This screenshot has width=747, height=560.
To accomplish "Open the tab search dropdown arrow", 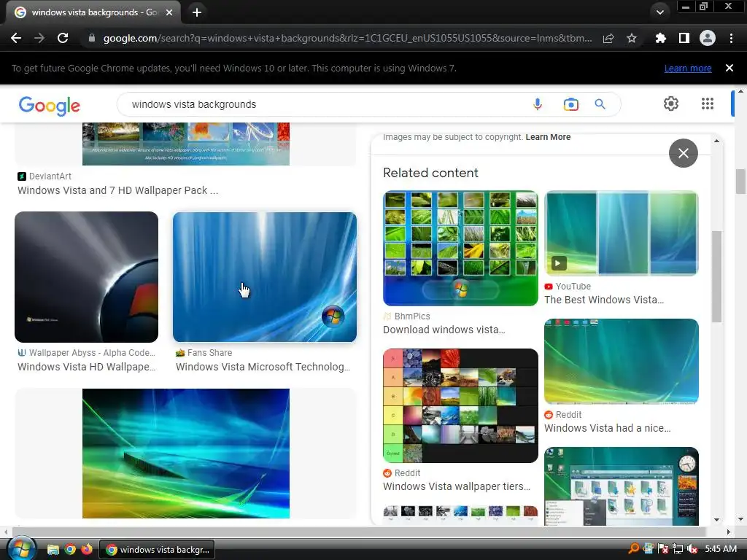I will [x=659, y=12].
